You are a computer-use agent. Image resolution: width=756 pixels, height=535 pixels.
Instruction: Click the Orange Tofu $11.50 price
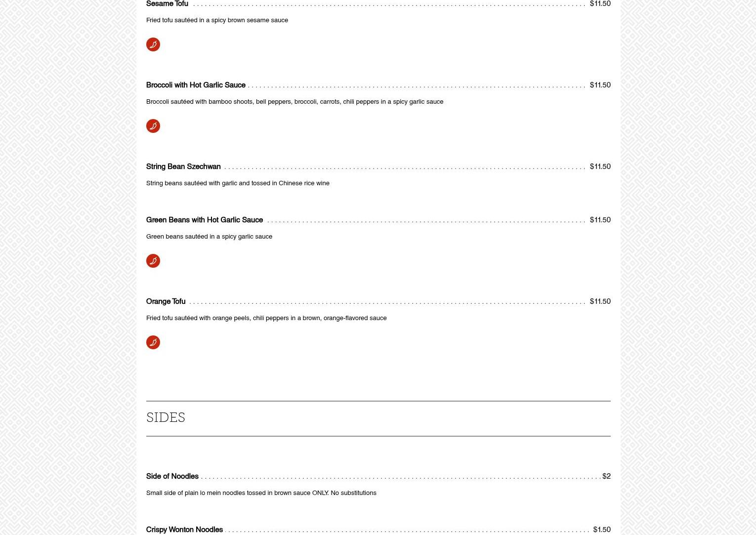[600, 301]
